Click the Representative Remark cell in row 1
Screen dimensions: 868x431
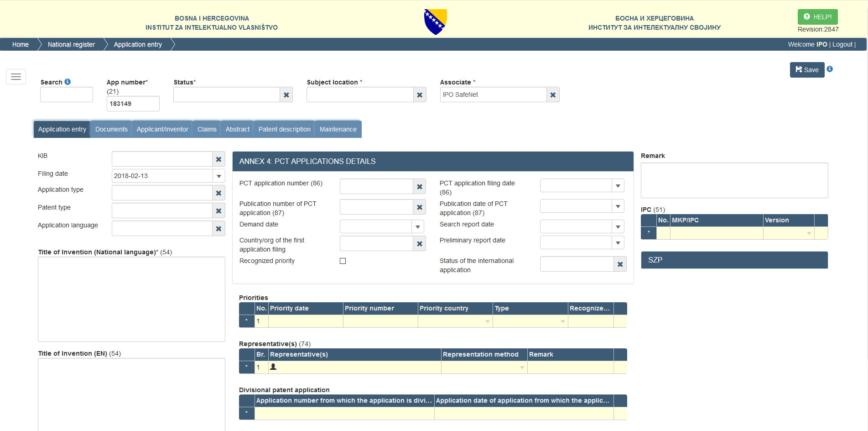[570, 368]
